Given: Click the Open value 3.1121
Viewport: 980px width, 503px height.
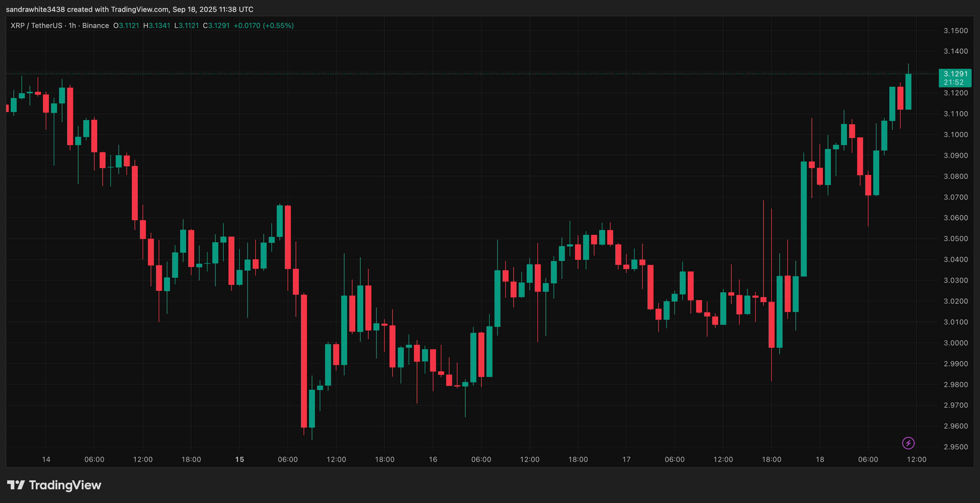Looking at the screenshot, I should click(x=129, y=25).
